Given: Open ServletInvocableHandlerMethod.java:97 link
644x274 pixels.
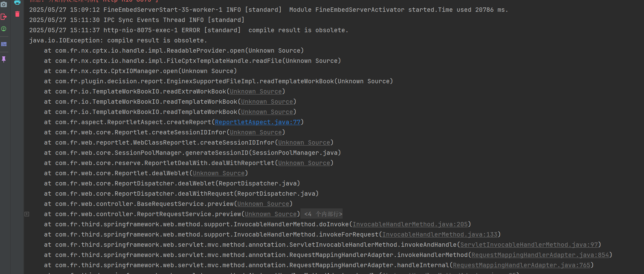Looking at the screenshot, I should point(529,245).
